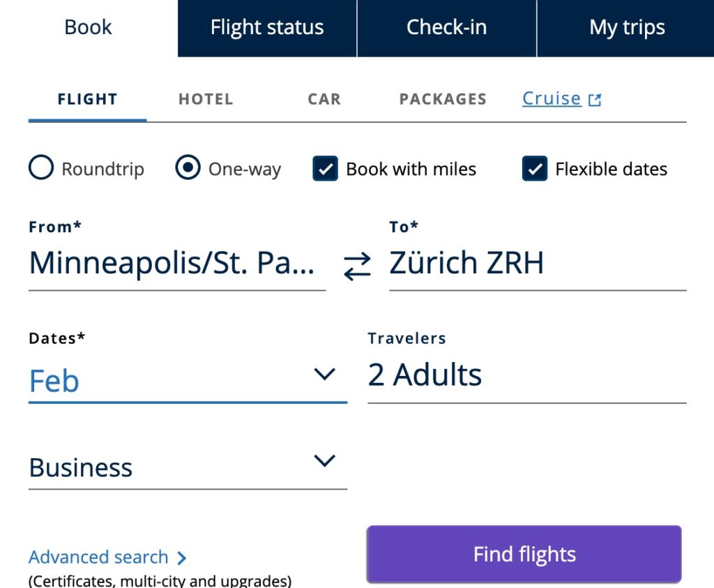Viewport: 714px width, 588px height.
Task: Open the PACKAGES tab
Action: click(443, 98)
